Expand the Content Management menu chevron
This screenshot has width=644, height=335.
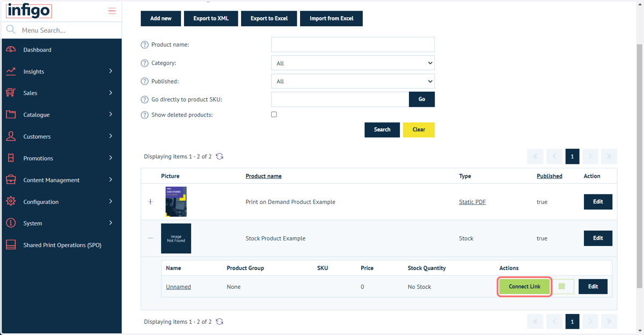(111, 179)
